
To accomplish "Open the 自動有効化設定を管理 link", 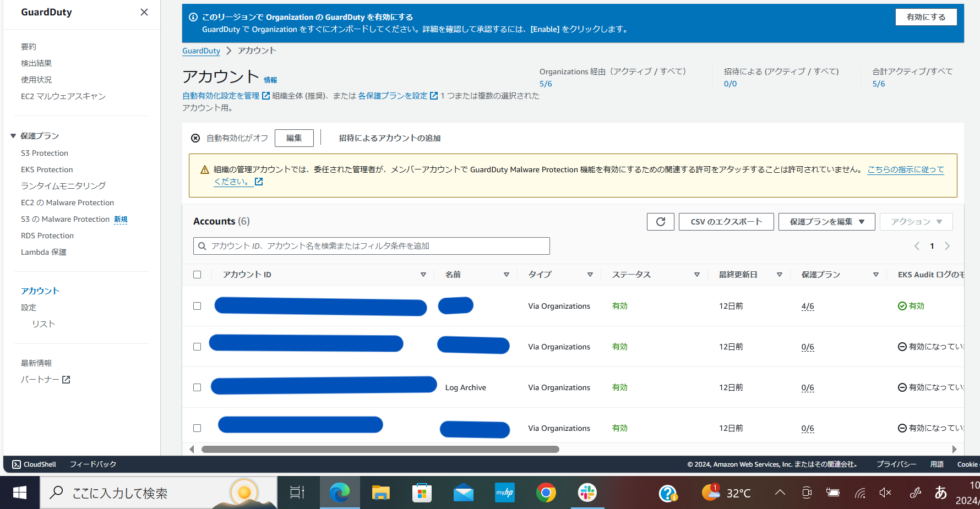I will point(226,96).
